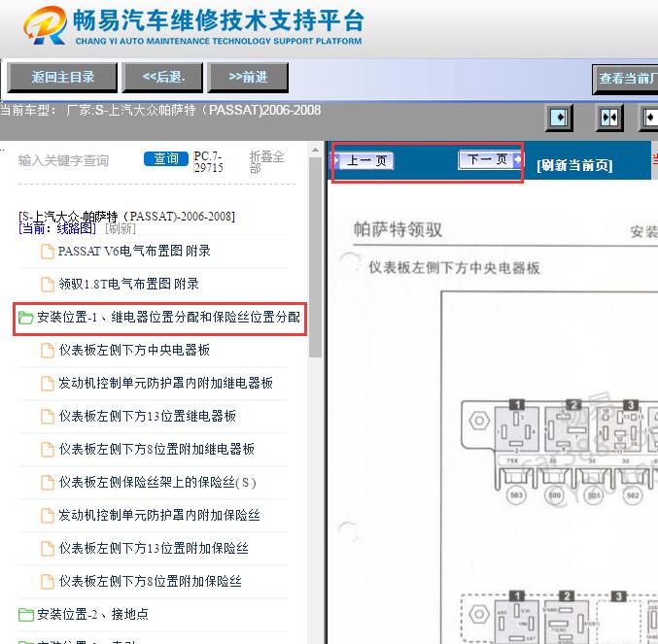The image size is (658, 644).
Task: Click the [S-上汽大众-帕萨特(PASSAT)-2006-2008] title
Action: point(126,217)
